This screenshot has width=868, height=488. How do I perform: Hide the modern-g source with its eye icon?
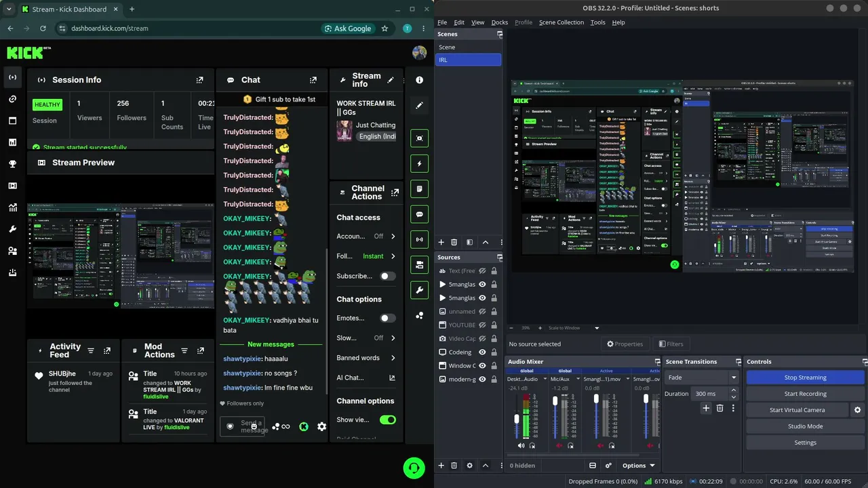(x=482, y=380)
